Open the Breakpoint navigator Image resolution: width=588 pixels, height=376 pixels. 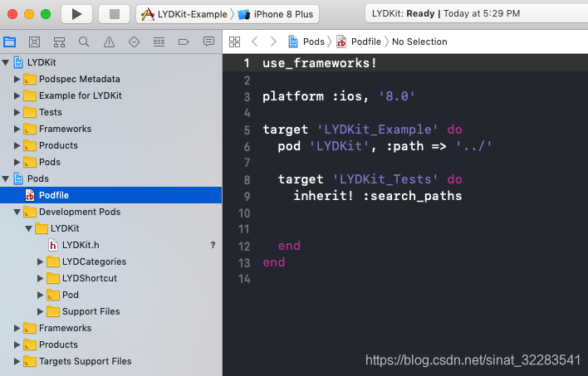point(184,42)
